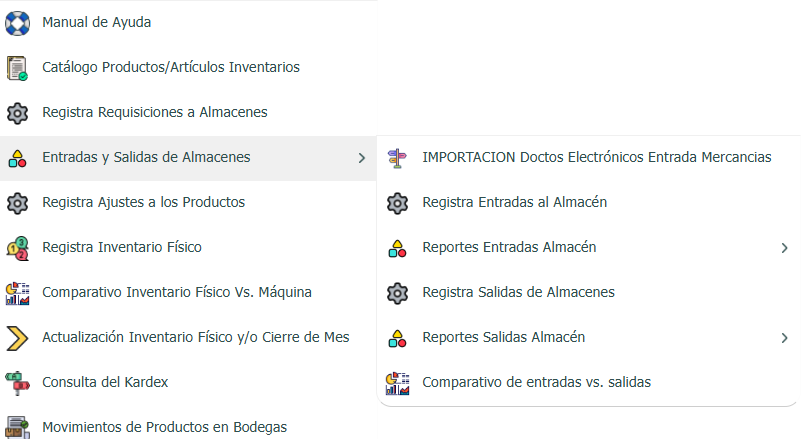Click the chart icon for Comparativo de entradas vs. salidas

tap(397, 382)
